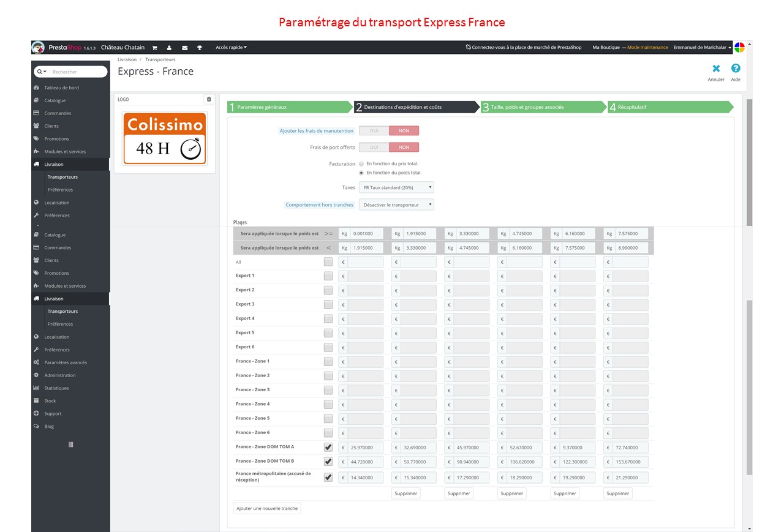Viewport: 784px width, 532px height.
Task: Check the France - Zone 6 checkbox
Action: pos(328,433)
